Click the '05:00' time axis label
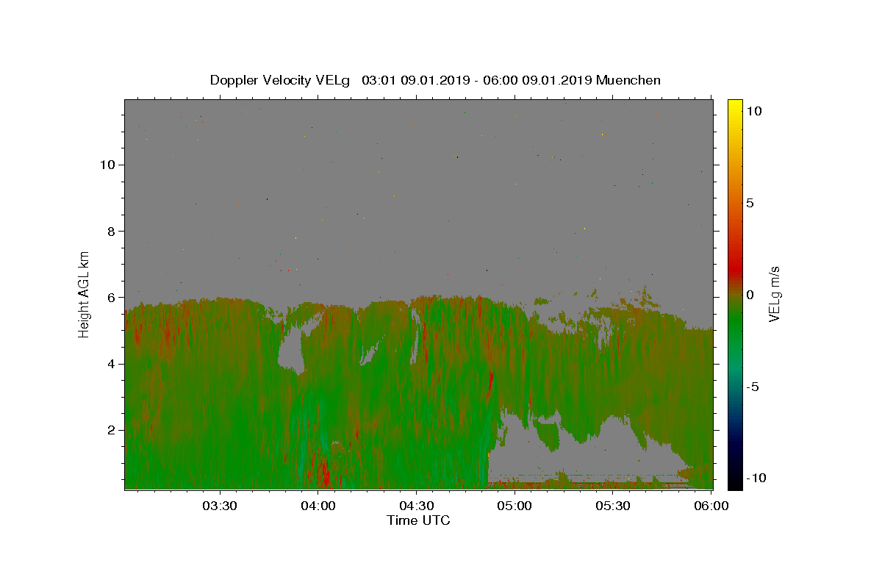This screenshot has height=588, width=882. [514, 506]
